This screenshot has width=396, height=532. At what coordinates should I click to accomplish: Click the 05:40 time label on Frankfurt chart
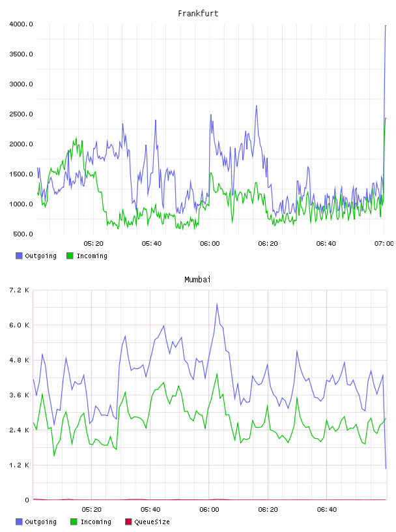click(152, 244)
